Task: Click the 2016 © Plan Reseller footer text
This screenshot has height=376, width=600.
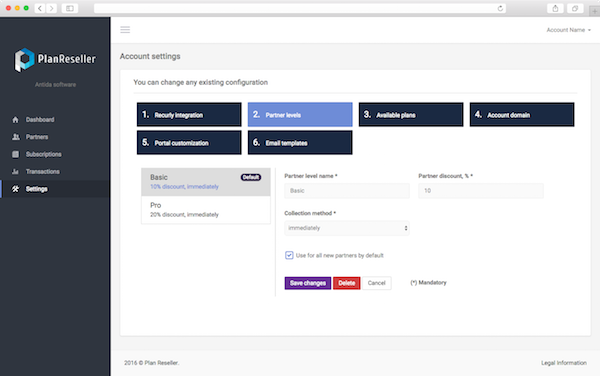Action: [x=152, y=363]
